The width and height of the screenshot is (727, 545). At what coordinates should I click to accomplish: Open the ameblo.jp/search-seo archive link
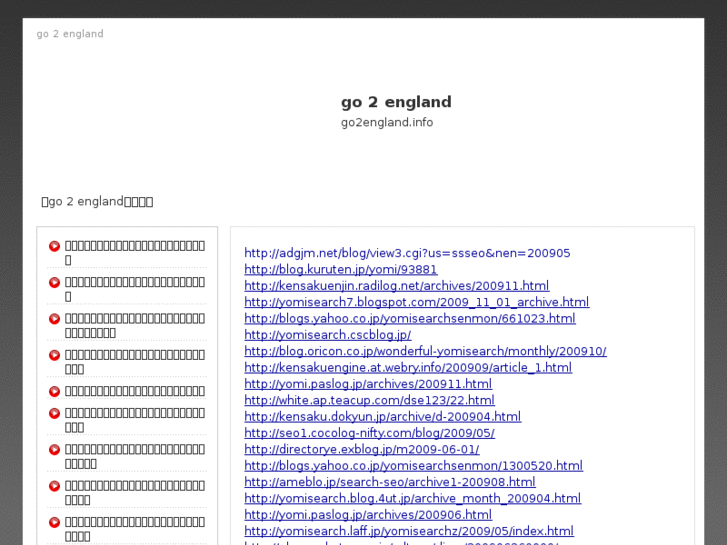[x=390, y=482]
